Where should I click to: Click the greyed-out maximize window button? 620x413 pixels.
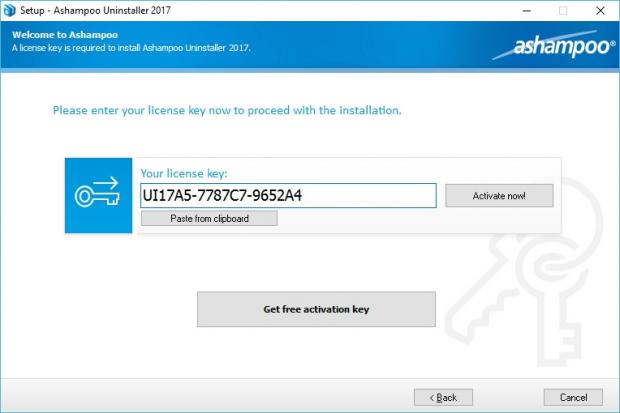click(x=563, y=10)
